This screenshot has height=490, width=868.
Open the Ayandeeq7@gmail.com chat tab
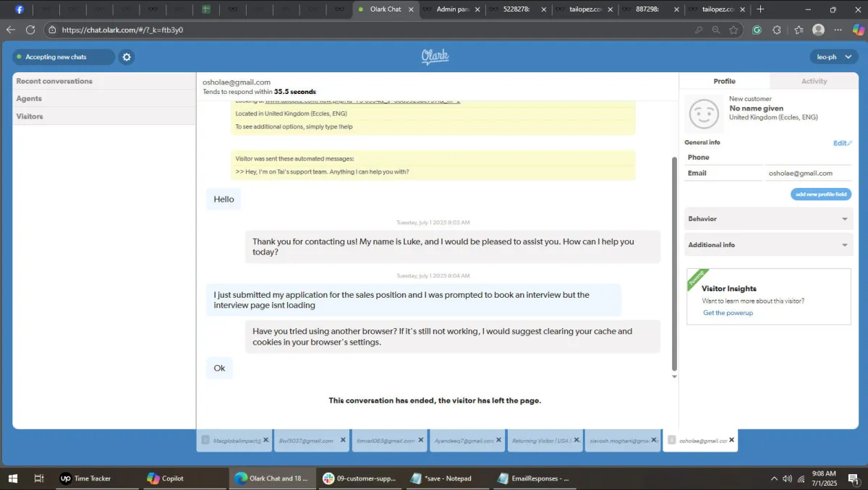(x=463, y=440)
